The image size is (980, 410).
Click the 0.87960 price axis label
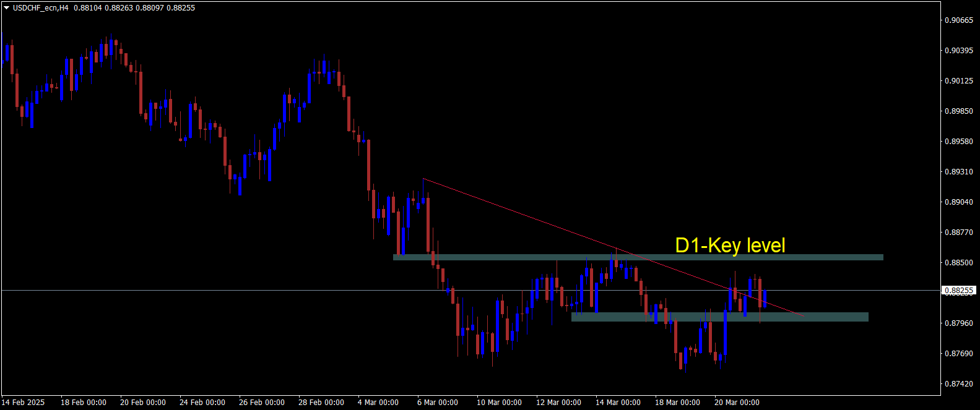[958, 323]
